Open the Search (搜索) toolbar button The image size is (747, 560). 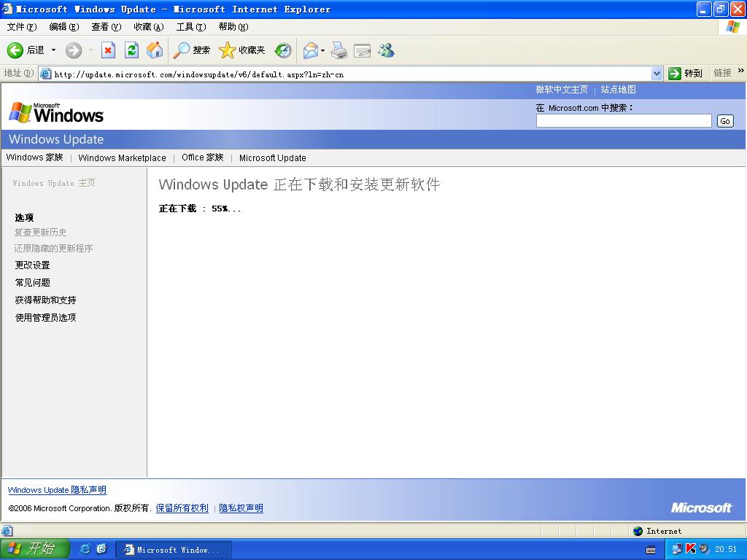click(x=191, y=50)
